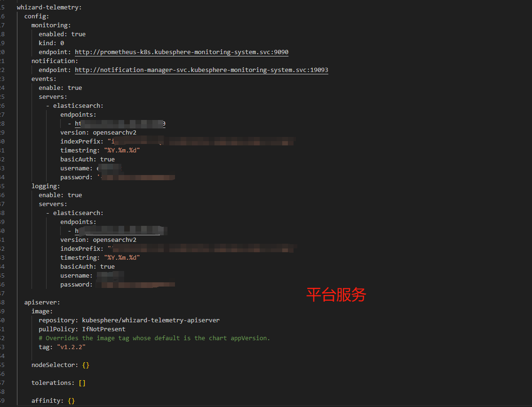Click 'servers:' in the events section
Viewport: 532px width, 407px height.
click(53, 97)
